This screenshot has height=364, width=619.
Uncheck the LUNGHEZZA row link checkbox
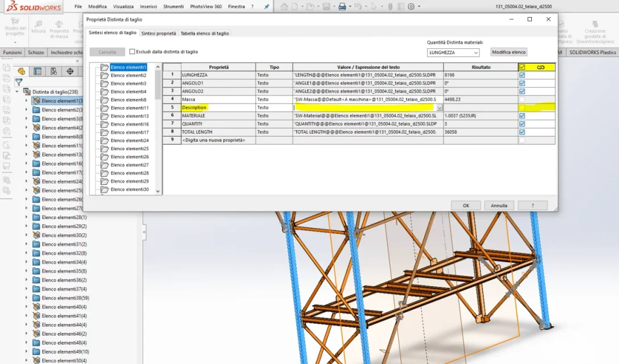522,75
